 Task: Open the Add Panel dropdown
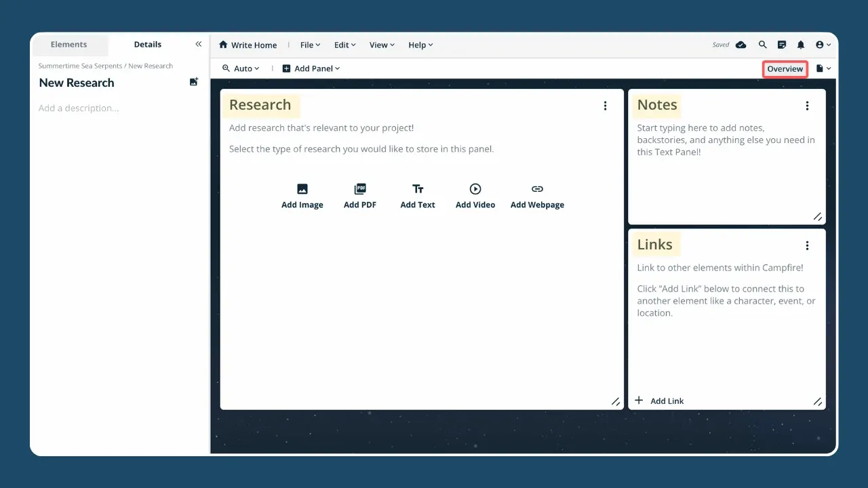(x=311, y=68)
